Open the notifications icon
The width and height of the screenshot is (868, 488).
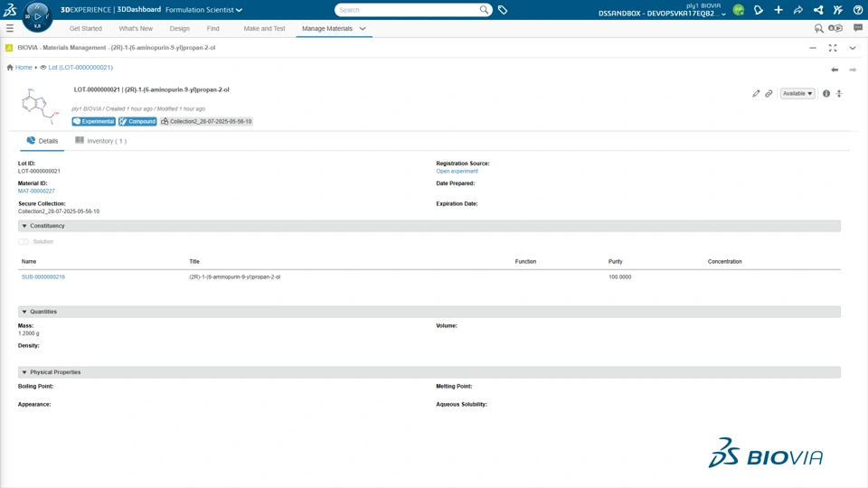pyautogui.click(x=759, y=9)
